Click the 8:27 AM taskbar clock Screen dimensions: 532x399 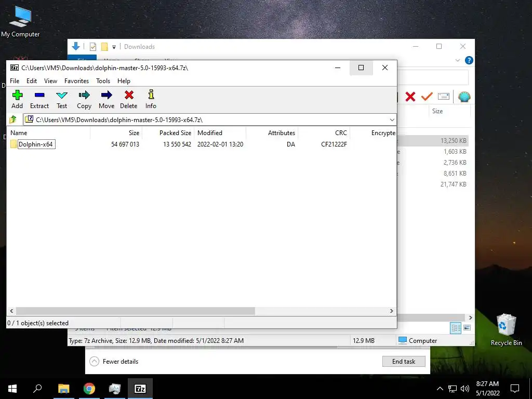coord(487,389)
